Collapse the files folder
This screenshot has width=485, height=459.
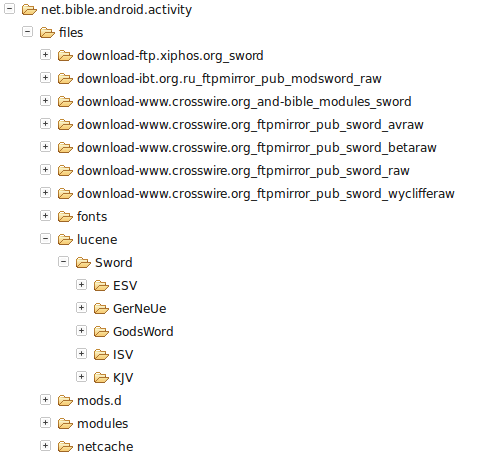(x=27, y=32)
